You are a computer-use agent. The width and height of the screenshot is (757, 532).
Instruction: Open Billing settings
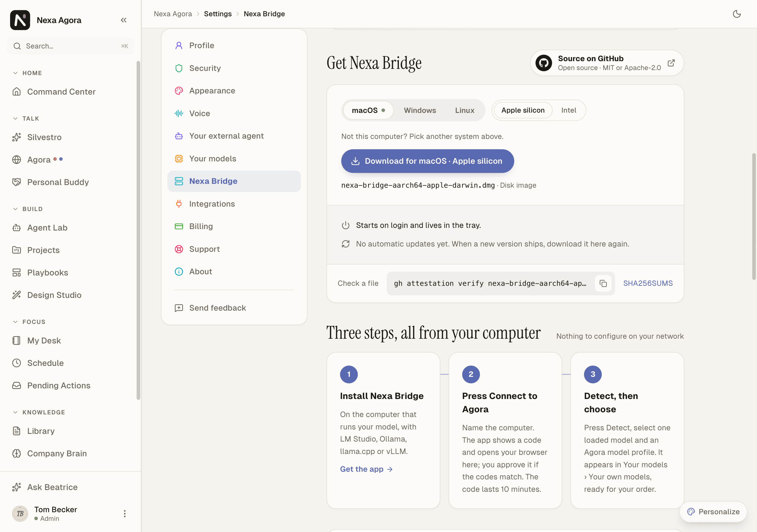234,226
